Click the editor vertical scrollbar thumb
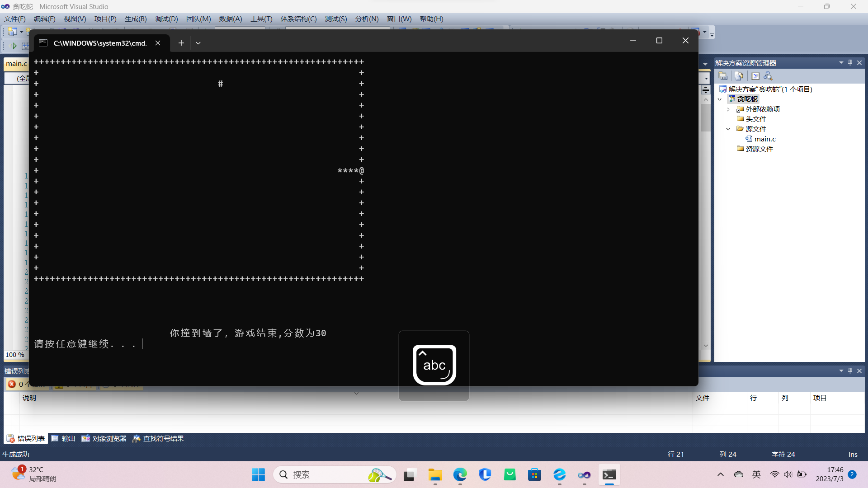The width and height of the screenshot is (868, 488). click(706, 117)
